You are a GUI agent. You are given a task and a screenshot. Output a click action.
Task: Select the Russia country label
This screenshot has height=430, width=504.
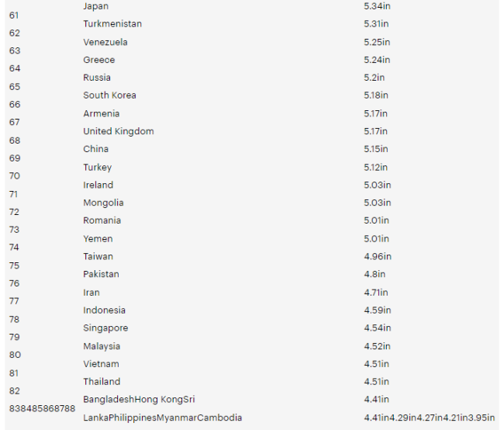tap(97, 78)
